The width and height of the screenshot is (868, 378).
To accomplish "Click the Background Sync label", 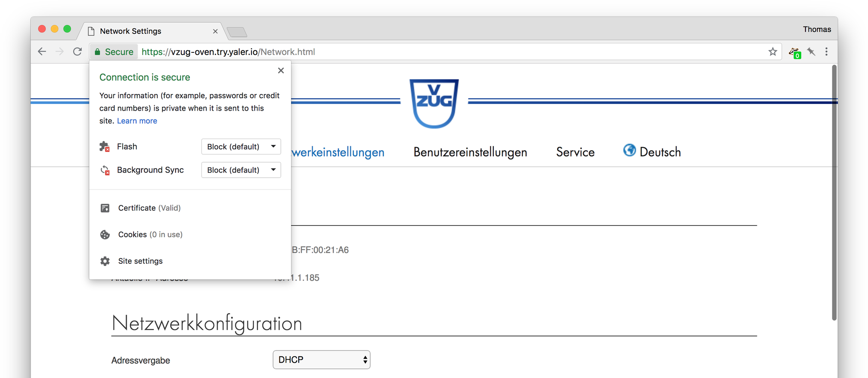I will (x=150, y=170).
